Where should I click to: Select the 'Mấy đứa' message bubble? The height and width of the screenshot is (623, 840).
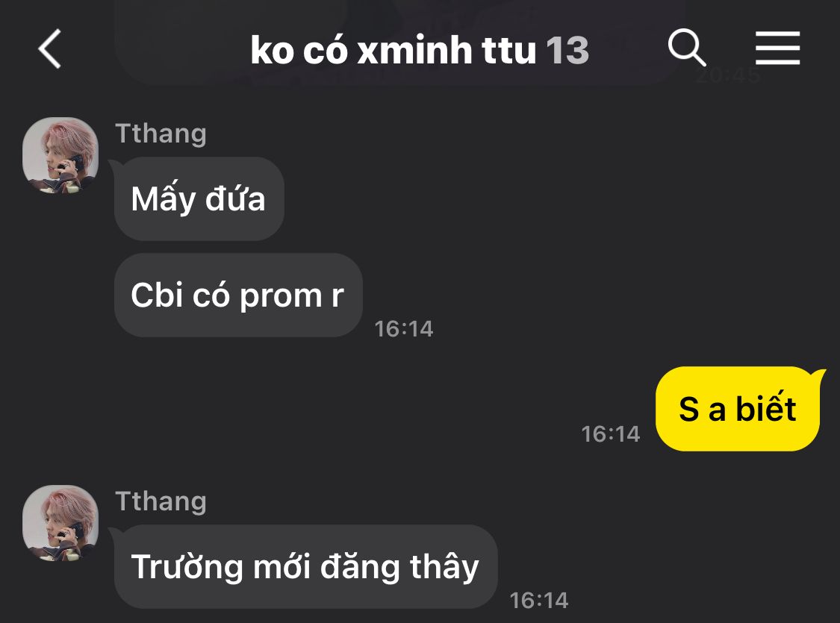click(199, 198)
